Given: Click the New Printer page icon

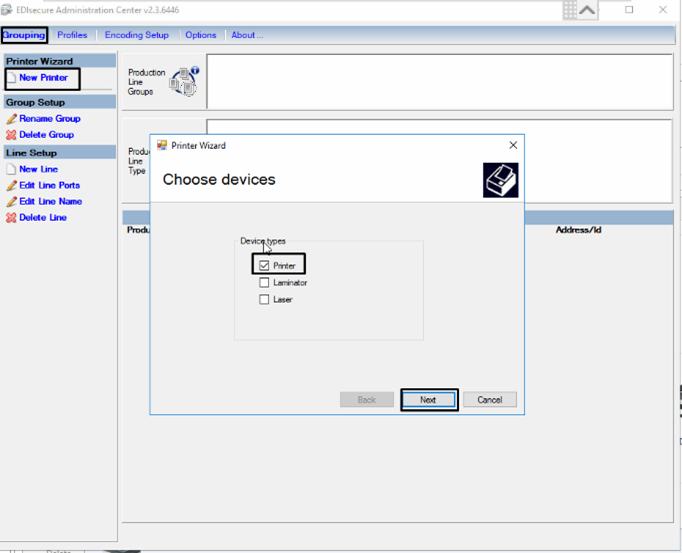Looking at the screenshot, I should pos(11,78).
